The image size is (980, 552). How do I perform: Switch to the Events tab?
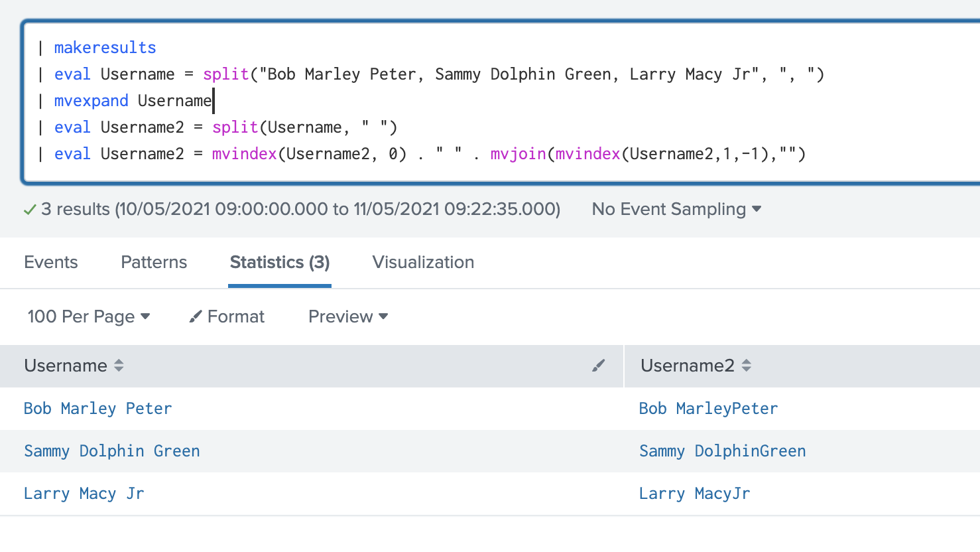[51, 262]
